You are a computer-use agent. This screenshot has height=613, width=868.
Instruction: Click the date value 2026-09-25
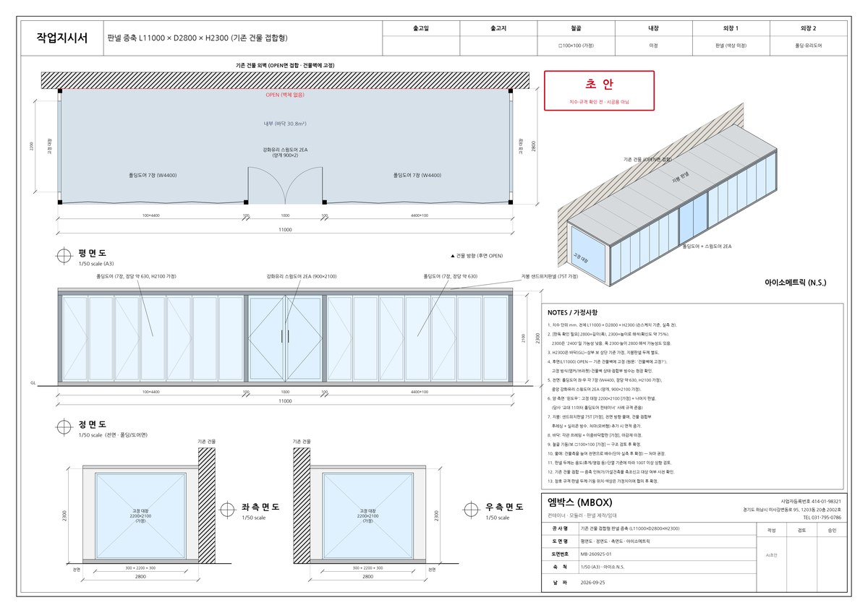pyautogui.click(x=593, y=582)
